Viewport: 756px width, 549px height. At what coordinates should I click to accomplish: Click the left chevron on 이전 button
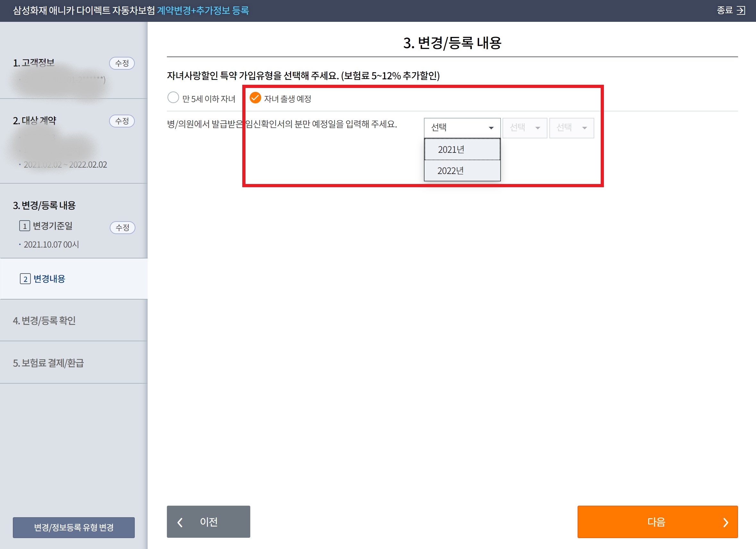point(180,522)
